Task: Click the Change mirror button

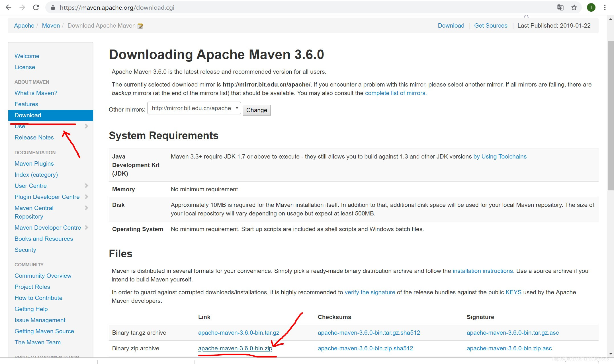Action: 257,110
